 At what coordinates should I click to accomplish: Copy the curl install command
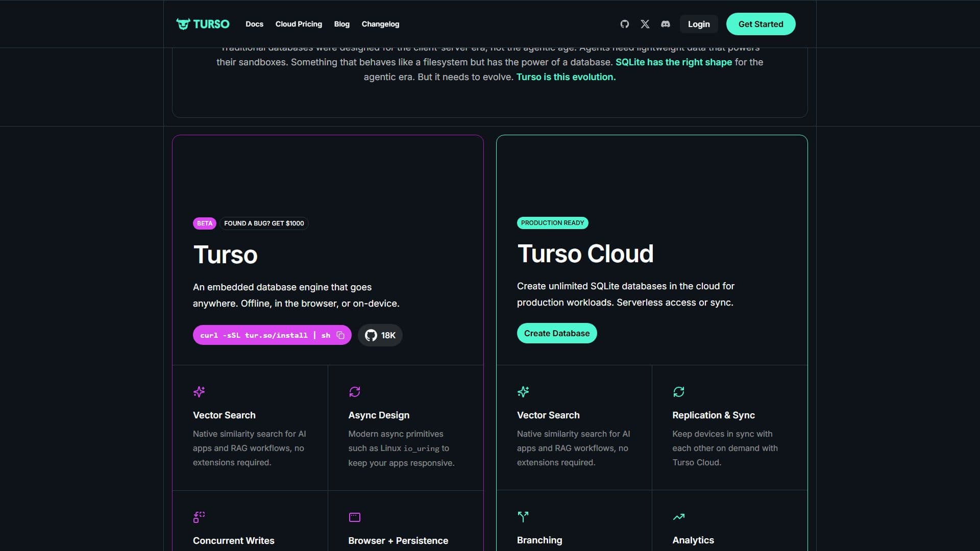click(340, 335)
